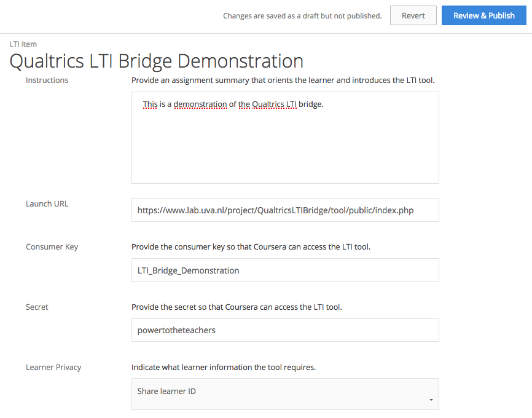532x418 pixels.
Task: Click into the Instructions text area
Action: click(285, 138)
